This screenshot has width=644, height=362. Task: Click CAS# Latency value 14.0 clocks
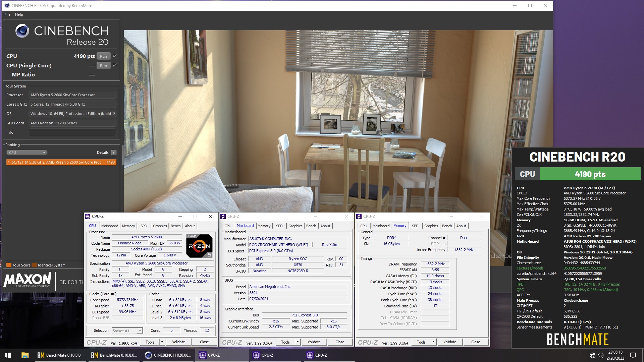(x=435, y=276)
